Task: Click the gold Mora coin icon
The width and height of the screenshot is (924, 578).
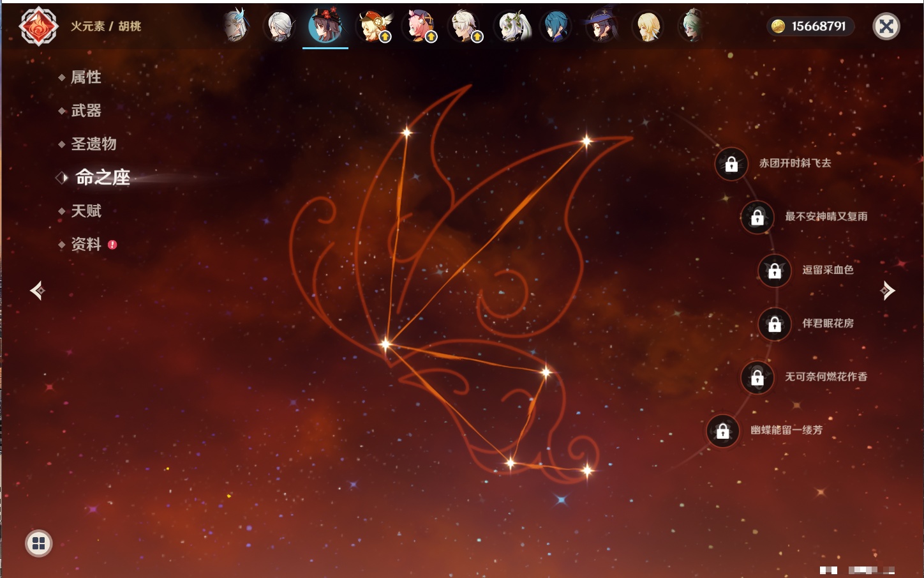Action: point(778,26)
